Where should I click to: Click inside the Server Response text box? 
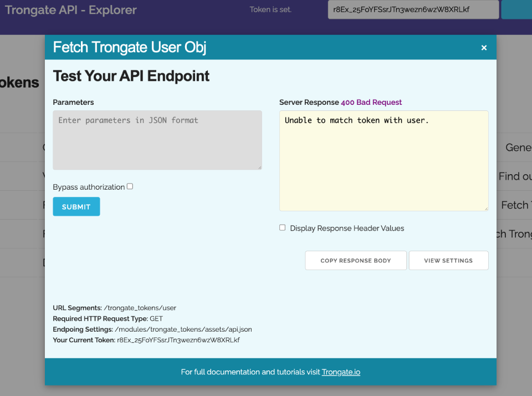[x=383, y=161]
